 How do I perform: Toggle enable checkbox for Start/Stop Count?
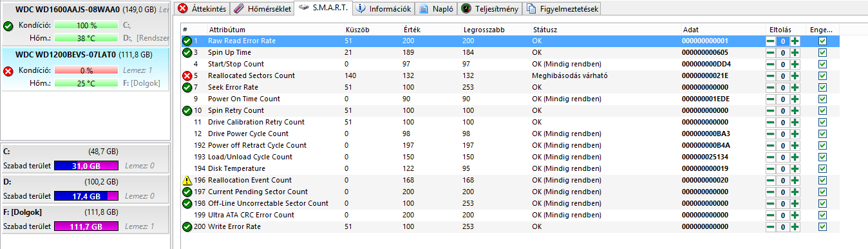[x=822, y=64]
